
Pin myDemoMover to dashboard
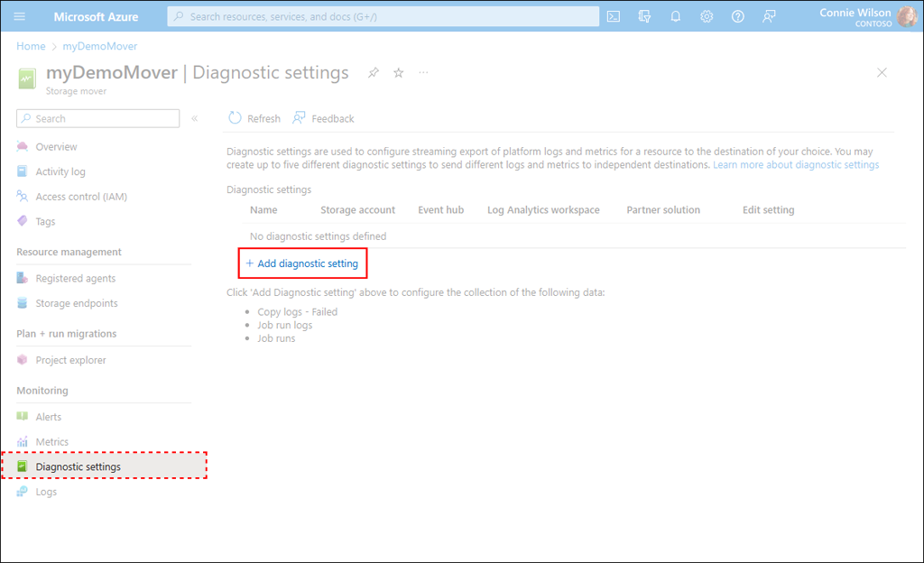(x=374, y=73)
